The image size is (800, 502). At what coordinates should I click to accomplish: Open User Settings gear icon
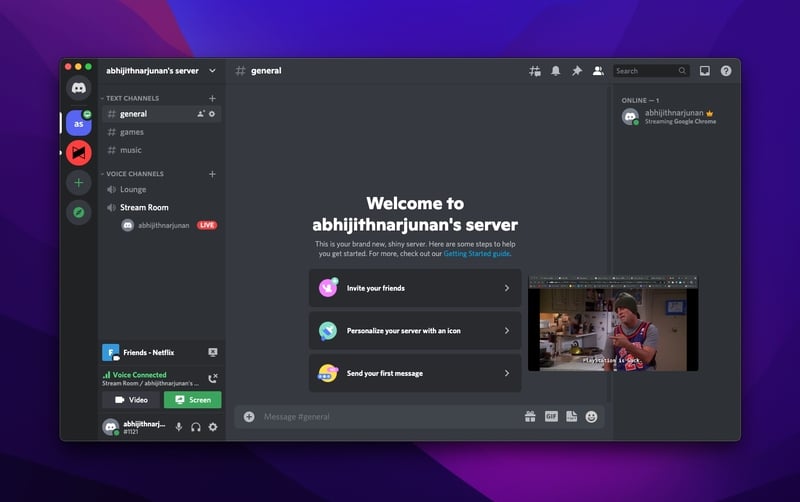click(213, 427)
